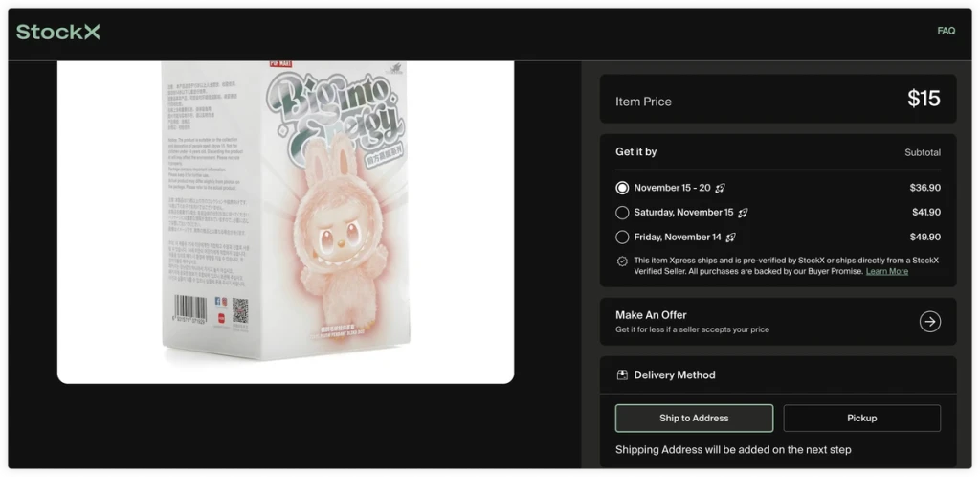
Task: Click 'Shipping Address will be added on the next step'
Action: point(733,449)
